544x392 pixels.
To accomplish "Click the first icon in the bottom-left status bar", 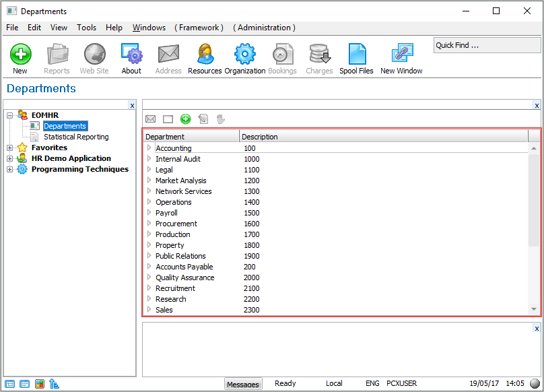I will [x=9, y=384].
